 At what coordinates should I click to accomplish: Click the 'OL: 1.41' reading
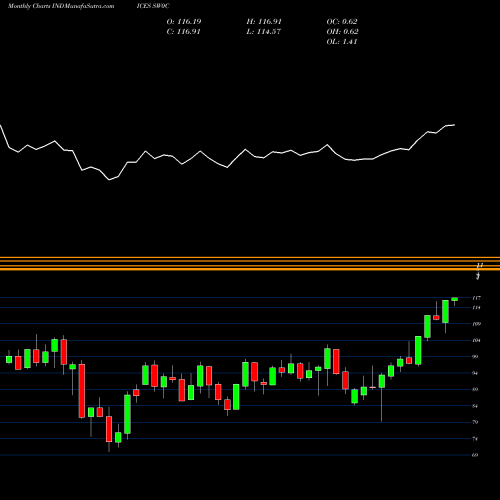pyautogui.click(x=342, y=42)
